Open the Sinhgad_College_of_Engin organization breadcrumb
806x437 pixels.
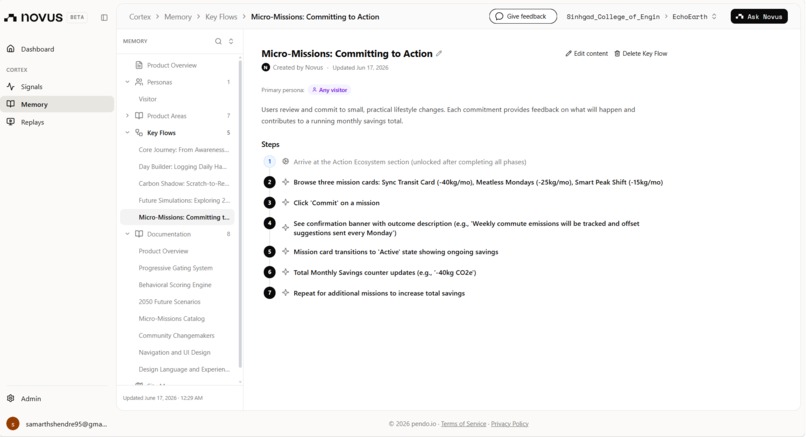[613, 17]
